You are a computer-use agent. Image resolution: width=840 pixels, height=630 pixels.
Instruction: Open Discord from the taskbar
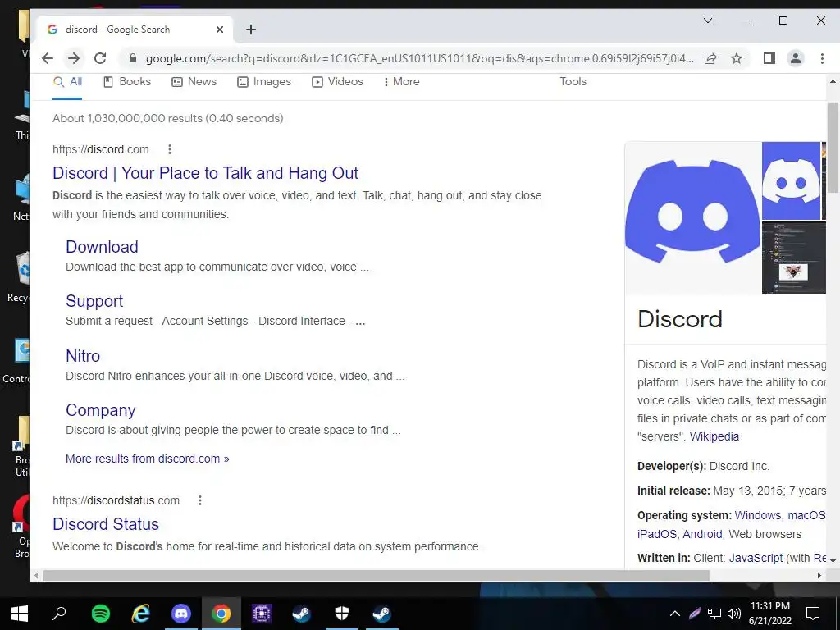pyautogui.click(x=181, y=614)
